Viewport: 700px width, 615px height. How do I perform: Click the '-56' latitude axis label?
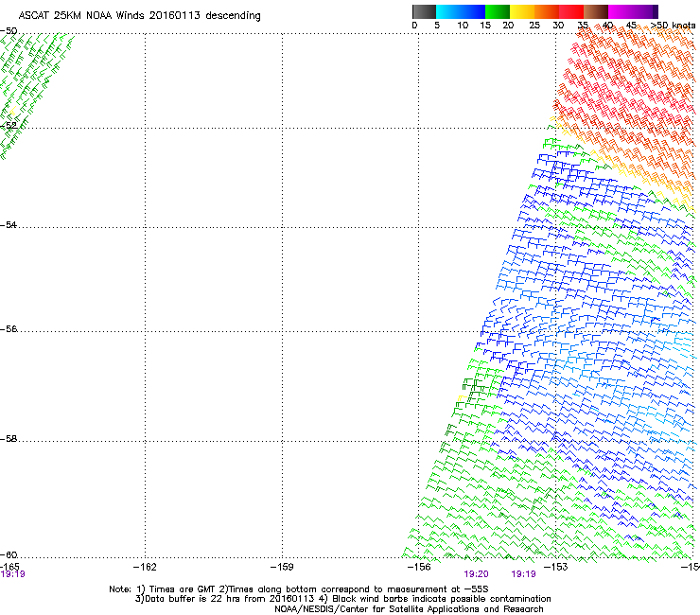point(9,329)
